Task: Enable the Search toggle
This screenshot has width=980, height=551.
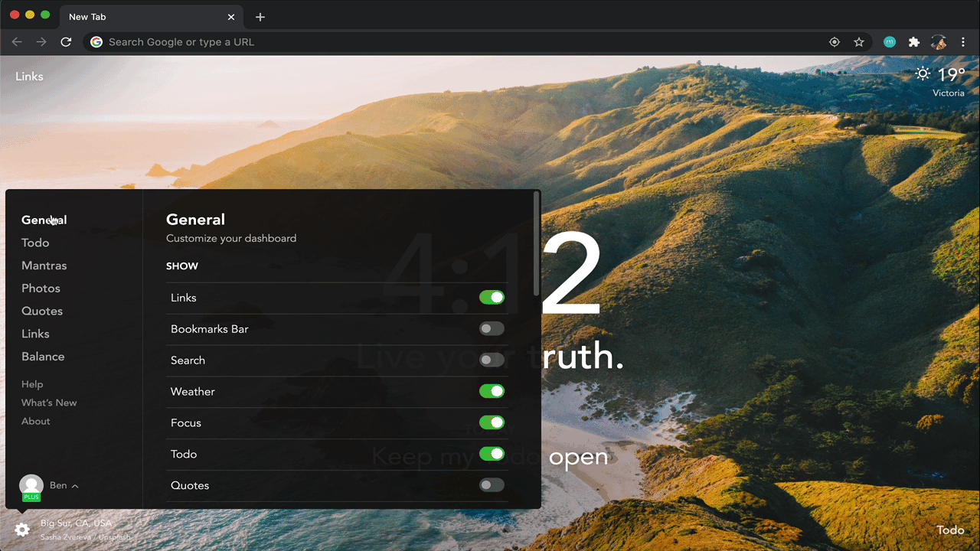Action: (x=492, y=360)
